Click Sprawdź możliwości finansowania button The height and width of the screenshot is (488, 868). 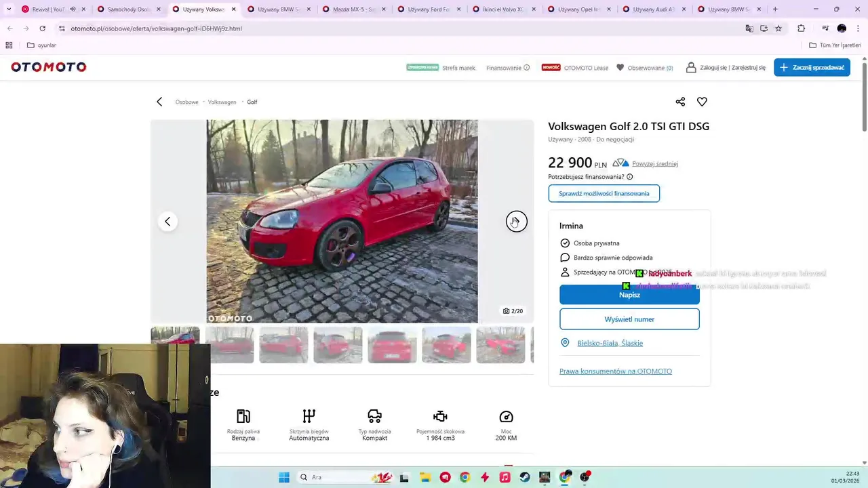point(604,193)
